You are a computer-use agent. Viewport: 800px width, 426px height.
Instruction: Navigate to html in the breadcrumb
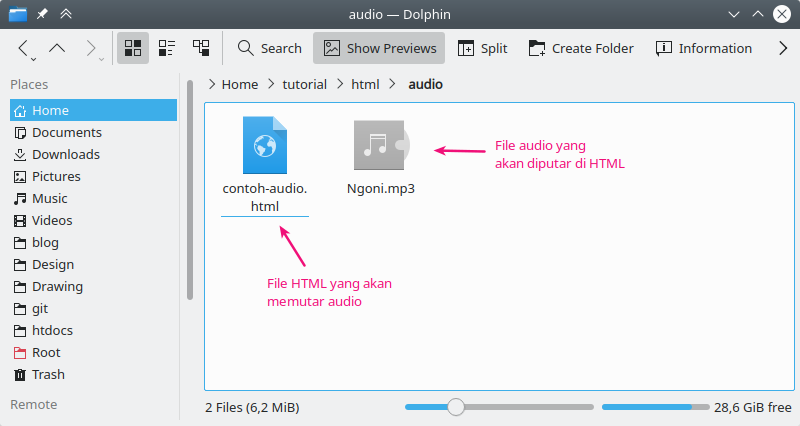(x=365, y=84)
